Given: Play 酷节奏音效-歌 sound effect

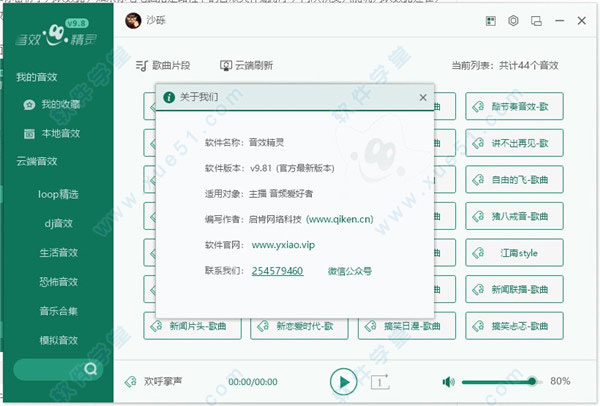Looking at the screenshot, I should pyautogui.click(x=514, y=106).
